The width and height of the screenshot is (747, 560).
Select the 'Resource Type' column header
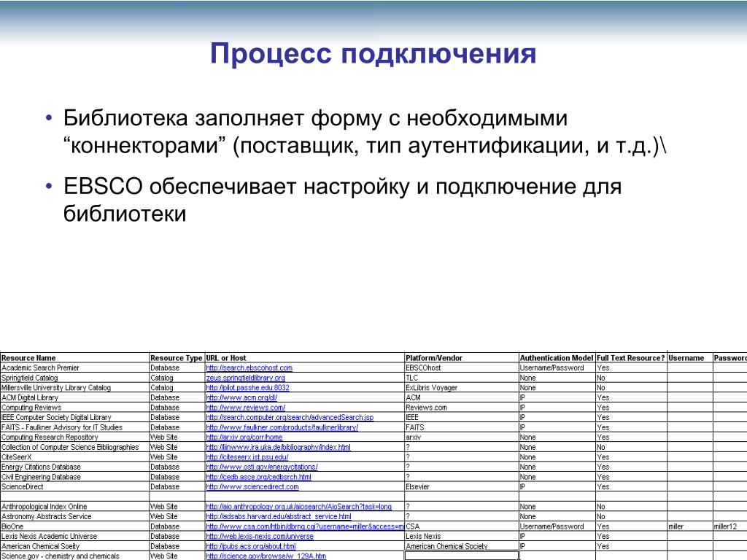(x=177, y=357)
